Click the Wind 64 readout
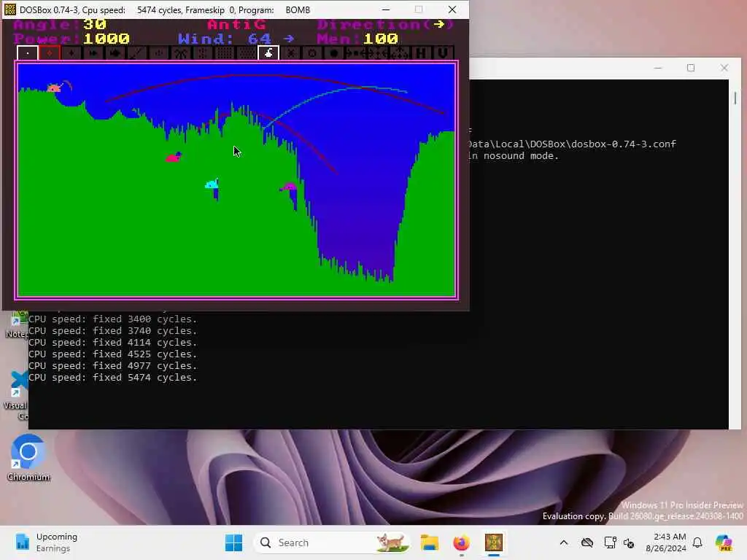Viewport: 747px width, 560px height. 236,39
